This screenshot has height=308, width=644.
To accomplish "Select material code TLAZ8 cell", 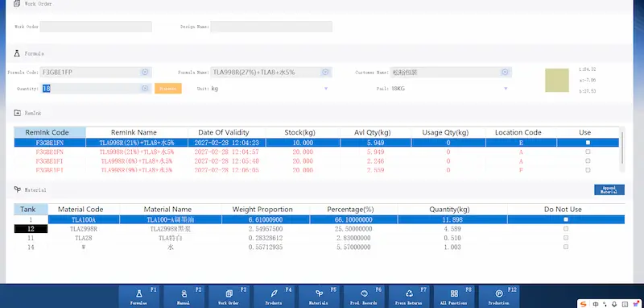I will coord(84,238).
